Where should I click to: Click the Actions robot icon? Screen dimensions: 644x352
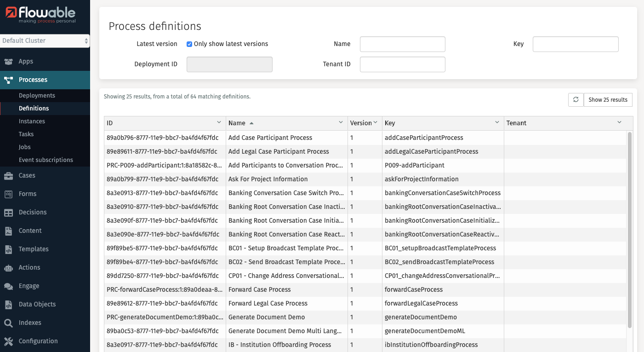pyautogui.click(x=8, y=268)
